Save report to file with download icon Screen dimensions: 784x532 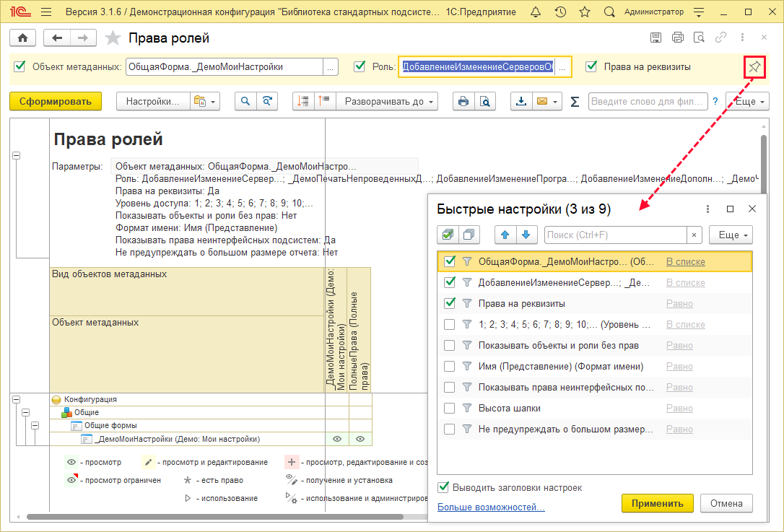(521, 102)
